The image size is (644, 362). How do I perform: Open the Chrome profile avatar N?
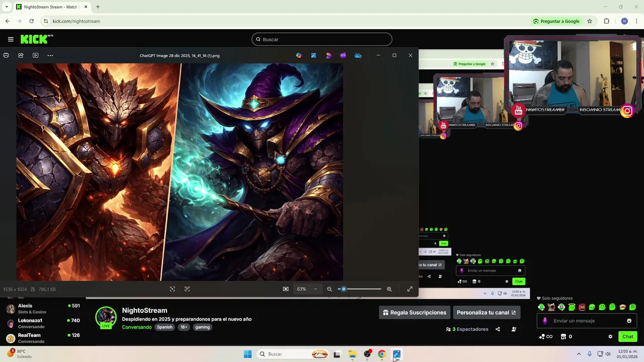click(624, 21)
